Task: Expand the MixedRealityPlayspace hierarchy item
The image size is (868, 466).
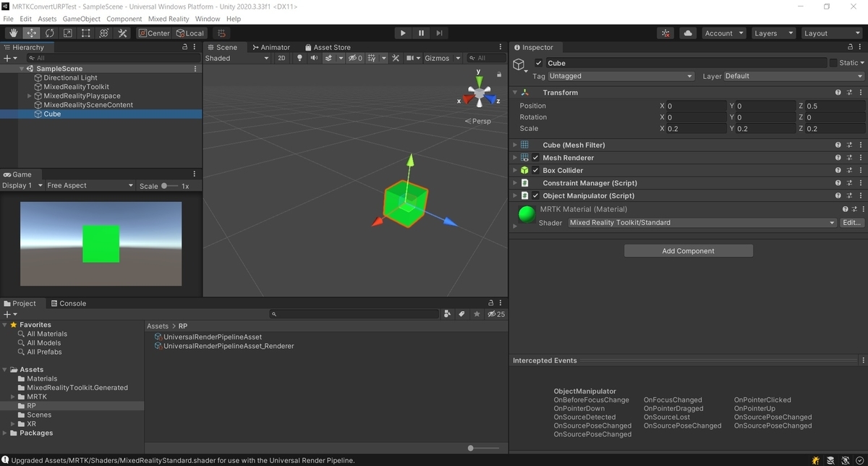Action: 30,96
